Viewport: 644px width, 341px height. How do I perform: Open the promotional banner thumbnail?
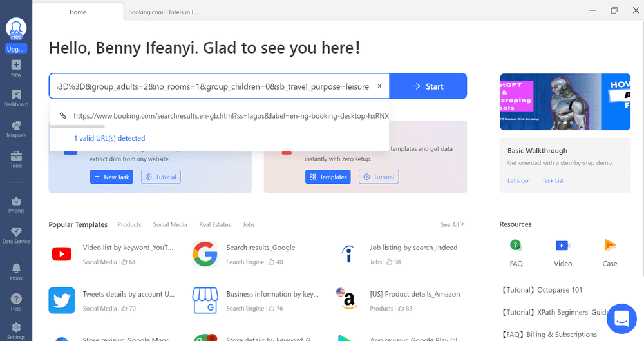click(x=565, y=102)
